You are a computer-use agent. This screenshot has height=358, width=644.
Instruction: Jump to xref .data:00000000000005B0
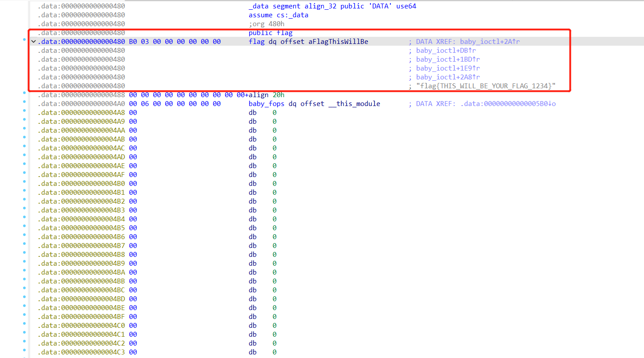pos(508,104)
